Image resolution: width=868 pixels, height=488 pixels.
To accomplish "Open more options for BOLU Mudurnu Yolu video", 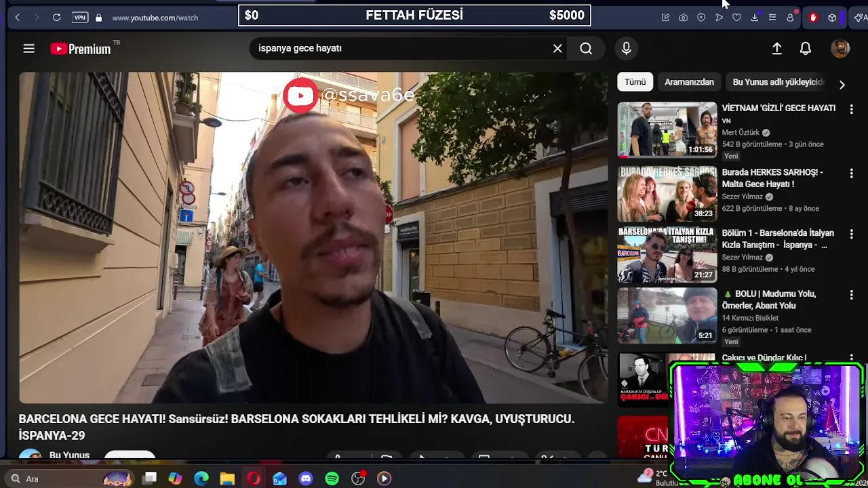I will point(852,295).
